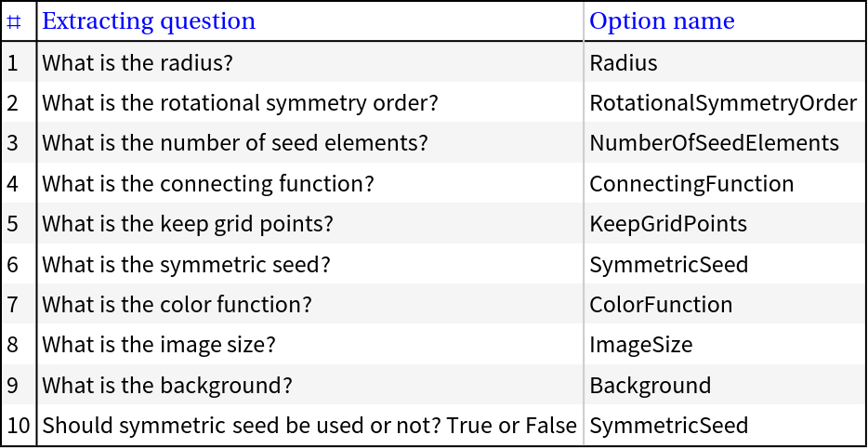Select 'What is the rotational symmetry order?' question
868x448 pixels.
(240, 103)
